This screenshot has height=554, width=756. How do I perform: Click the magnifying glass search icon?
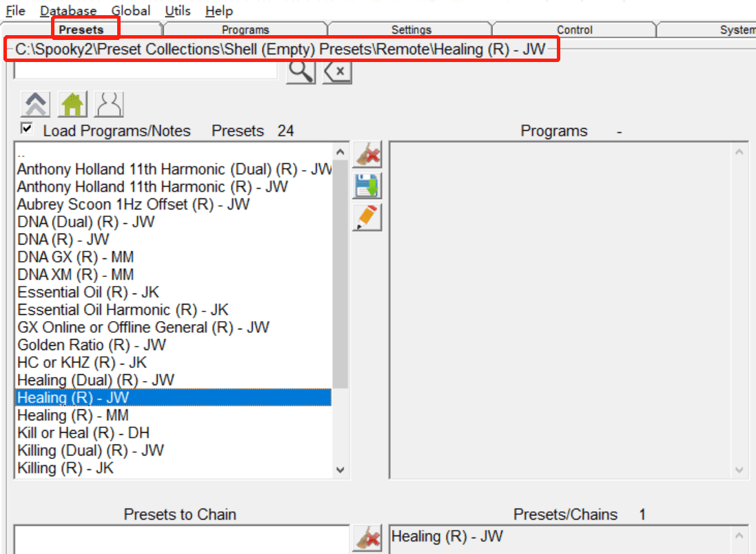coord(300,71)
